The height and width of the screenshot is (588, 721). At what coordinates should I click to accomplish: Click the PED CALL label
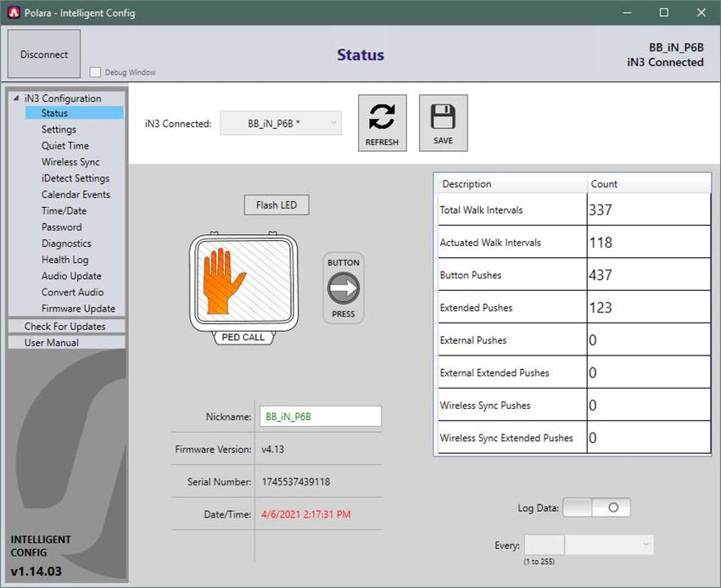tap(243, 337)
